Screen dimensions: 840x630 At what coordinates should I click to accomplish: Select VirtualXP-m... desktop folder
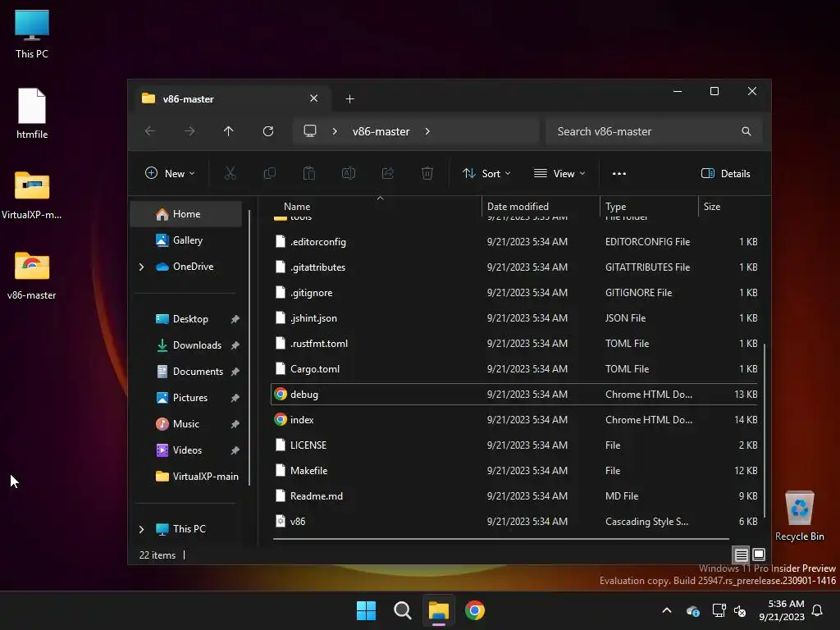32,195
